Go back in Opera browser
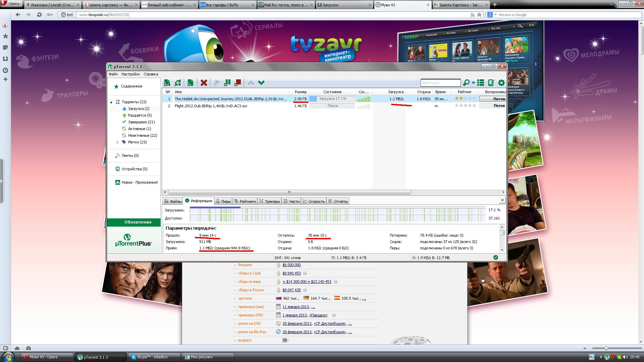Screen dimensions: 644x362 pyautogui.click(x=18, y=15)
